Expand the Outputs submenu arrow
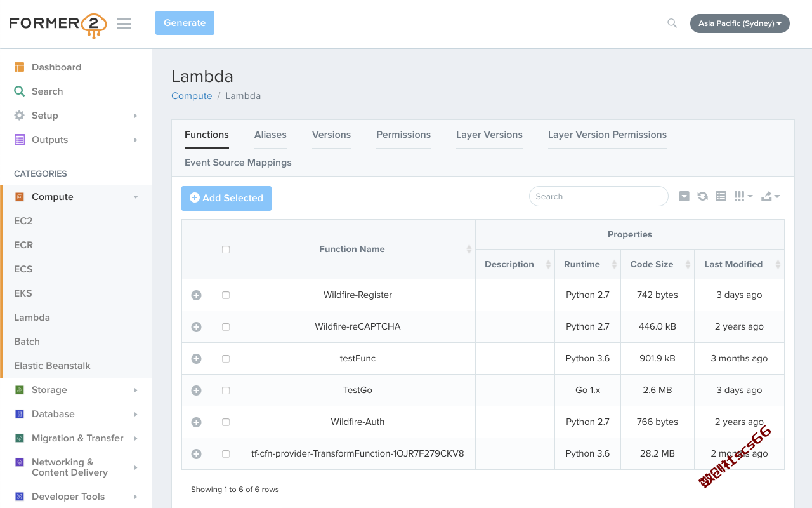This screenshot has width=812, height=508. tap(135, 140)
